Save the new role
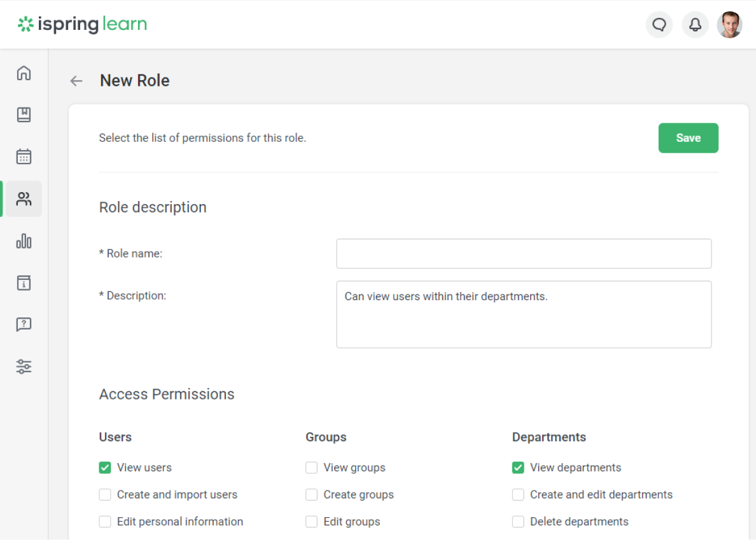This screenshot has height=540, width=756. coord(688,138)
